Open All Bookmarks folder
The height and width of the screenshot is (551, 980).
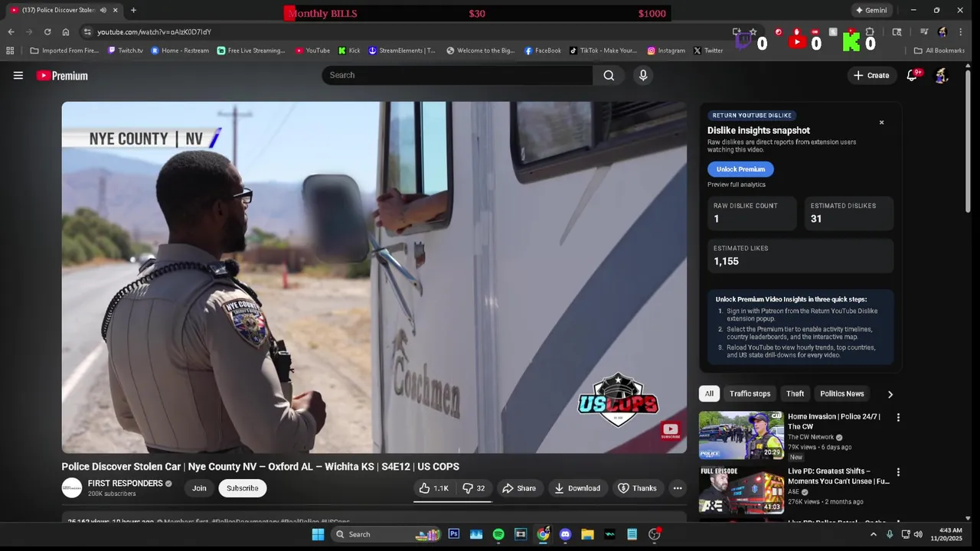939,51
